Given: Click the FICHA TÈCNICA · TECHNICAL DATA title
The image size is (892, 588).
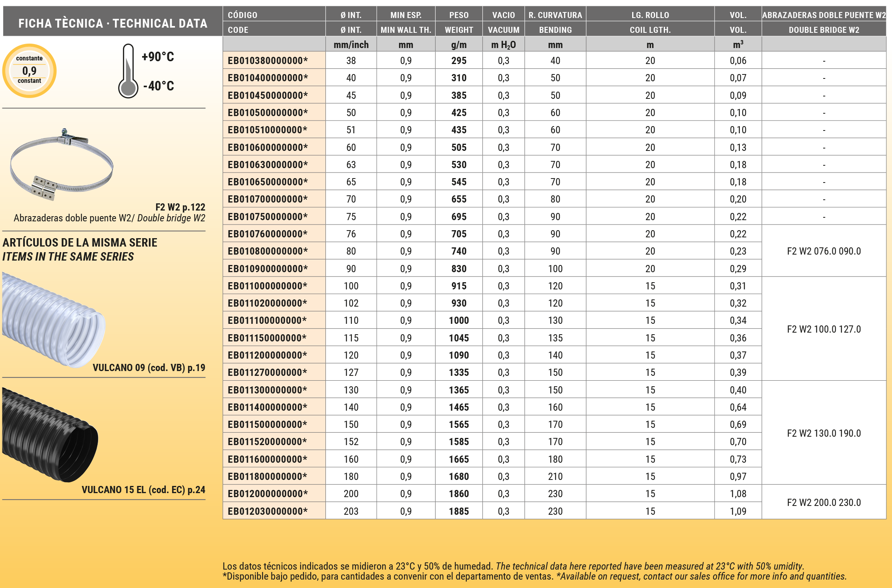Looking at the screenshot, I should [113, 23].
